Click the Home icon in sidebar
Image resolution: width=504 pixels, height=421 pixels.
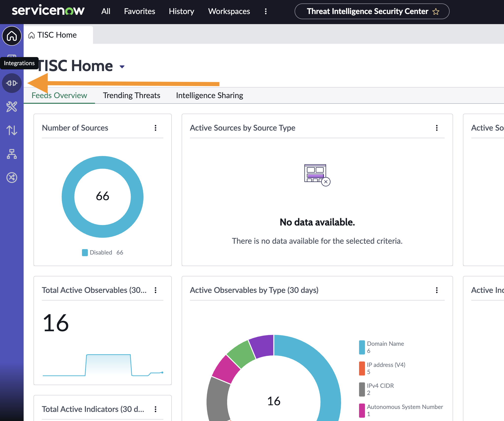coord(12,36)
